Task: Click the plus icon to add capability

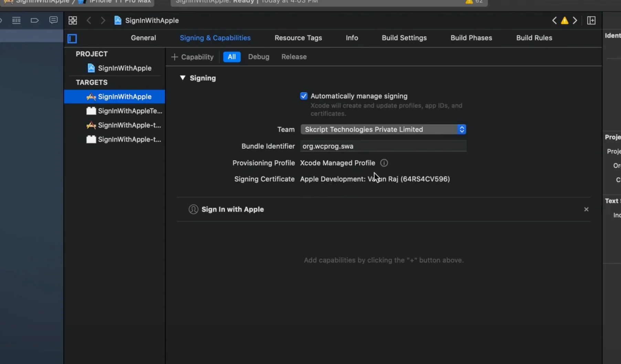Action: point(175,57)
